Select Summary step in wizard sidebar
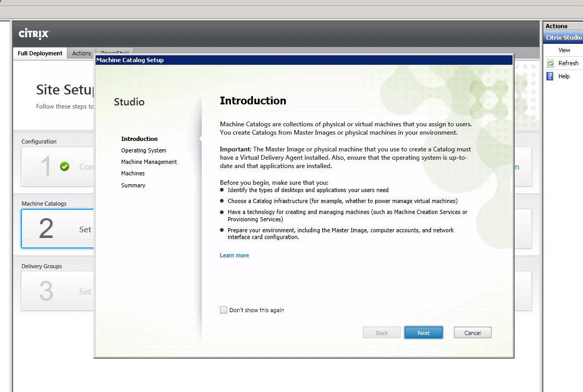This screenshot has height=392, width=583. click(133, 185)
